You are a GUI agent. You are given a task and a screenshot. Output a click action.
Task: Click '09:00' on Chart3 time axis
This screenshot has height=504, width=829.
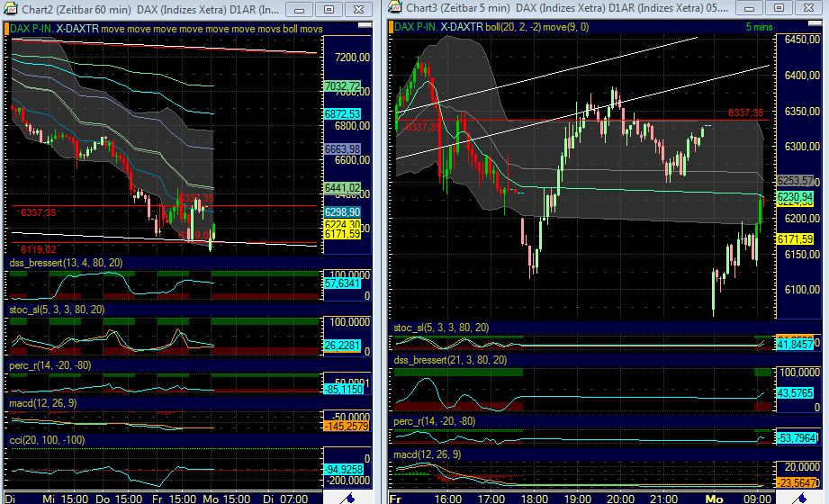[757, 499]
